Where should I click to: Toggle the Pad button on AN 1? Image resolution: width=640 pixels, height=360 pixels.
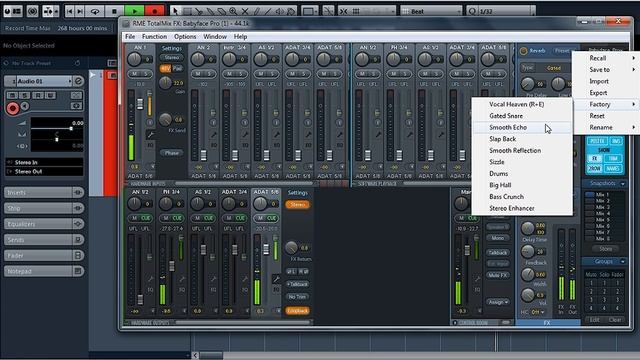coord(177,69)
